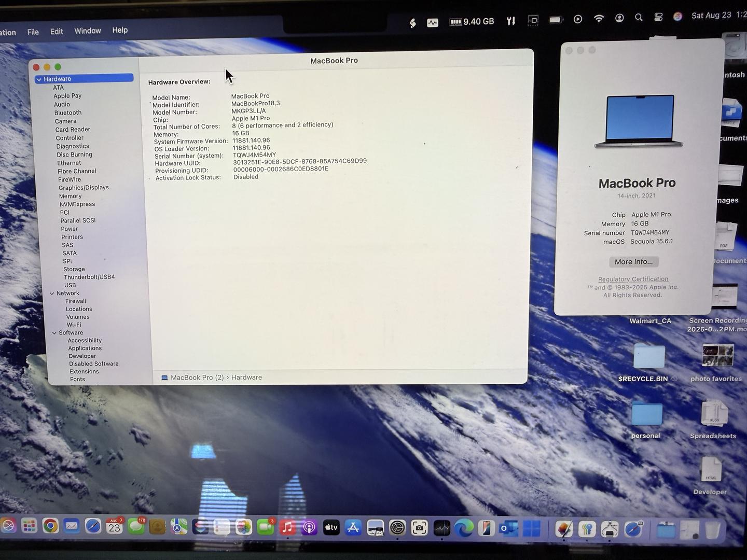Select Apple Pay in sidebar

click(67, 96)
